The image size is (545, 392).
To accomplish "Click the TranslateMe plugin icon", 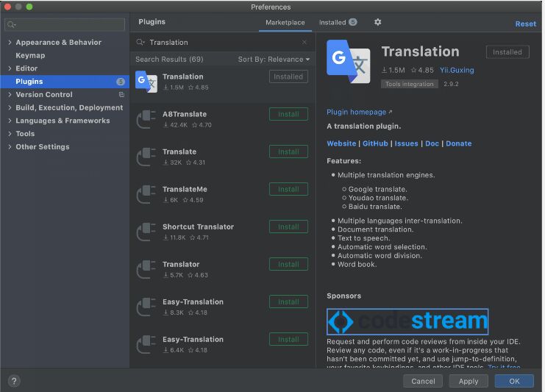I will click(146, 194).
